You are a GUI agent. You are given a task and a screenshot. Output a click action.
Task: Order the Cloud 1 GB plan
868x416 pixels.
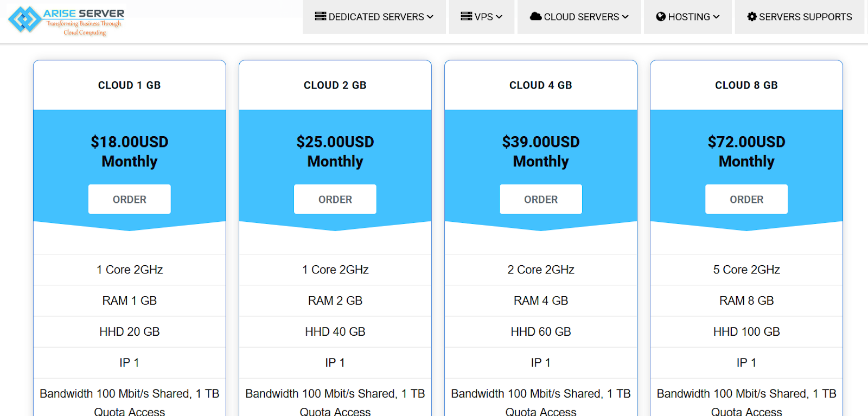click(x=129, y=199)
